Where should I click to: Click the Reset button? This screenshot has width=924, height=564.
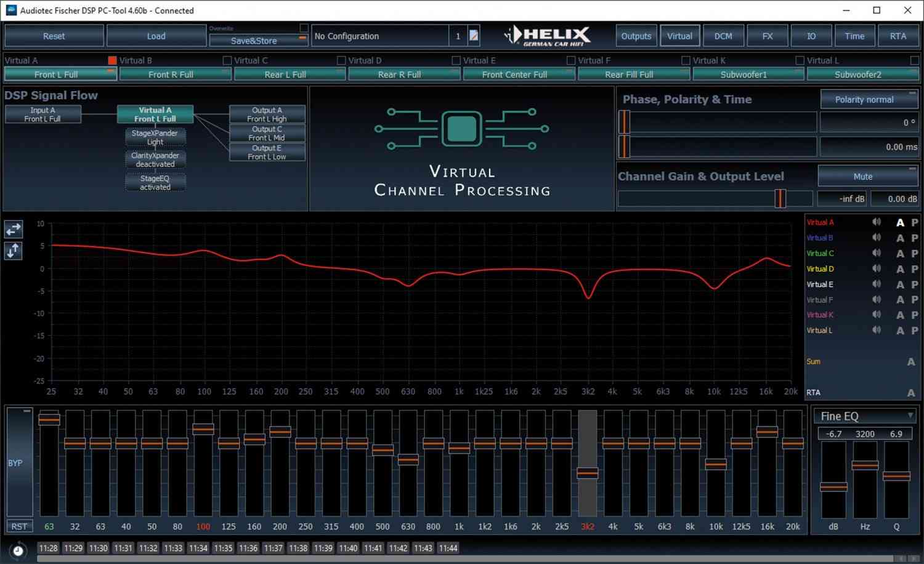(x=54, y=36)
